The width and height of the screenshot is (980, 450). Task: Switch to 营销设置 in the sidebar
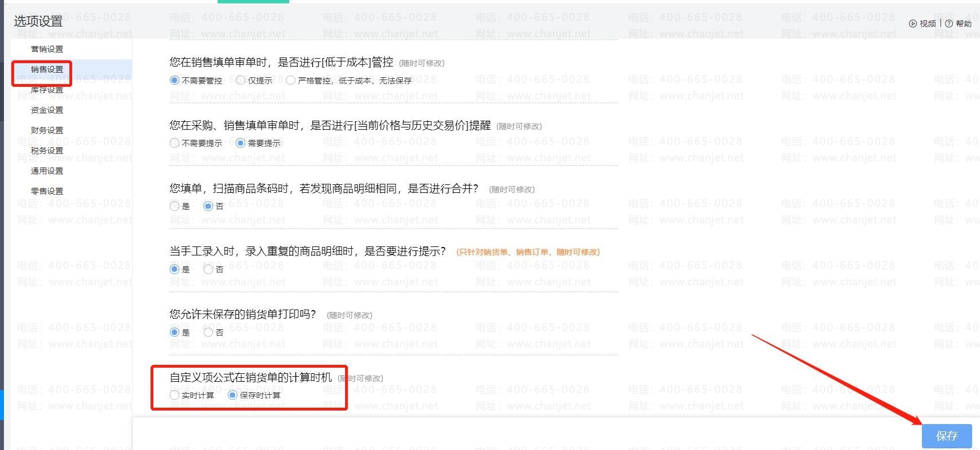pos(47,49)
